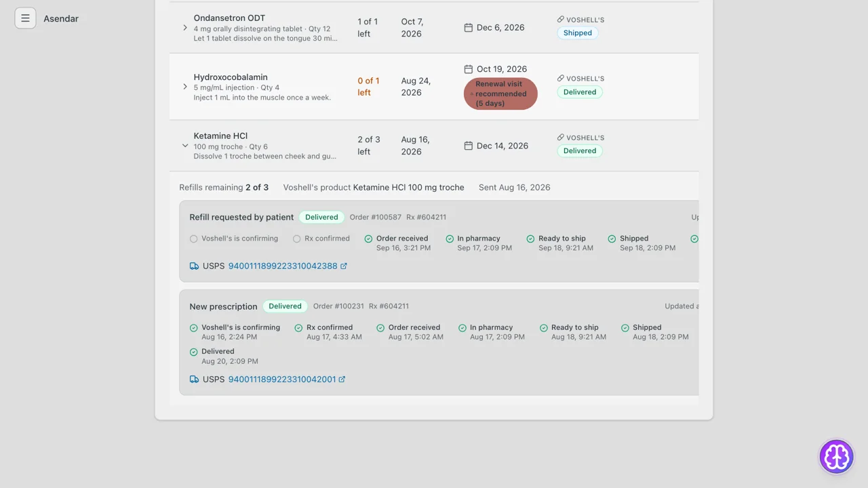This screenshot has height=488, width=868.
Task: Click the external-link icon after tracking number ending 2001
Action: 342,380
